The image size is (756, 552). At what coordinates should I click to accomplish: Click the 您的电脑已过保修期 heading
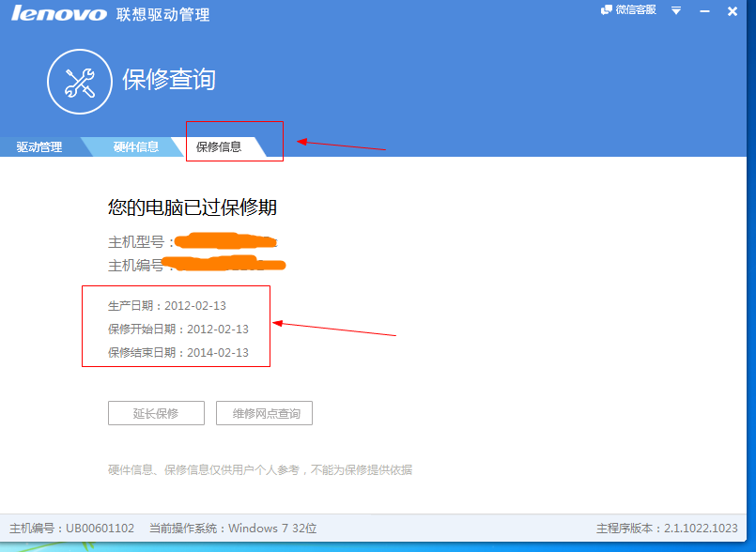[193, 207]
